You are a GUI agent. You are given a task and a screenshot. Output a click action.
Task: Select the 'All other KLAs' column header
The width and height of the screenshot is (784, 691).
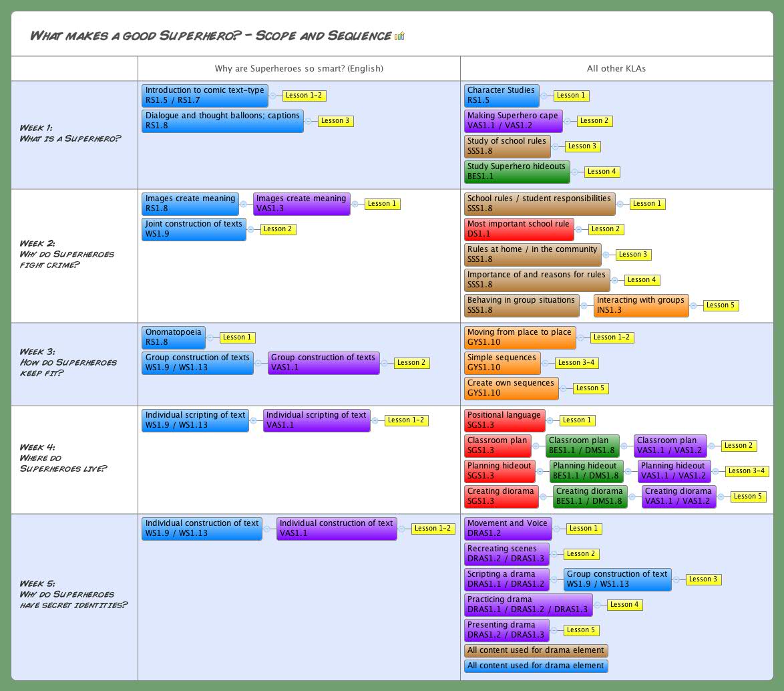[x=615, y=67]
